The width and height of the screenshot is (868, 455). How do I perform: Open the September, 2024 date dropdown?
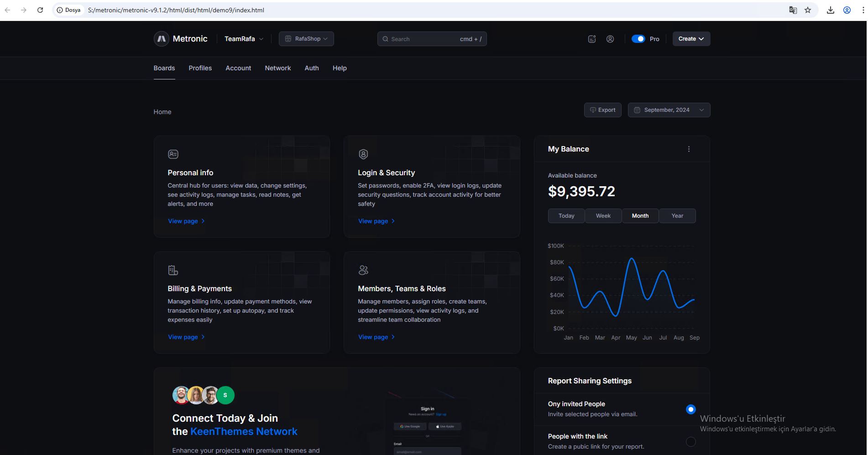[669, 110]
